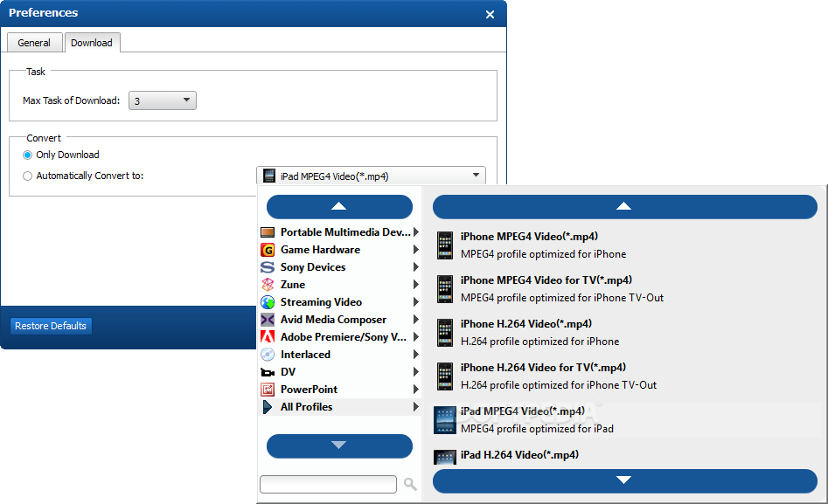Choose the iPhone H.264 Video(*.mp4) profile
This screenshot has height=504, width=828.
point(624,333)
